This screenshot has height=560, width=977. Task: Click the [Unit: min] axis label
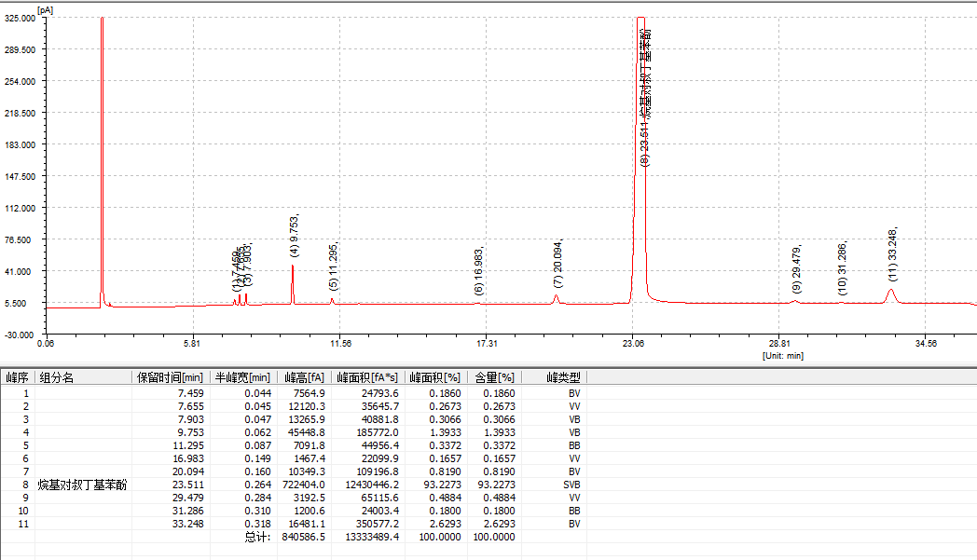[782, 355]
